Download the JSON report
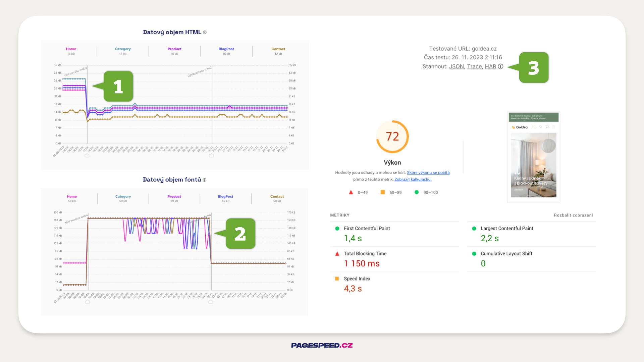 (x=457, y=66)
